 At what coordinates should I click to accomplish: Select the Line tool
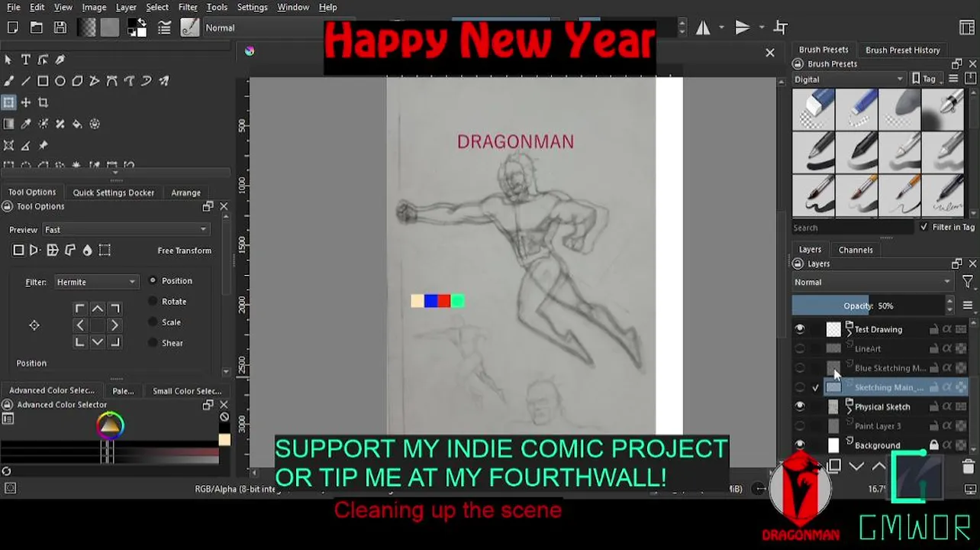pos(25,81)
